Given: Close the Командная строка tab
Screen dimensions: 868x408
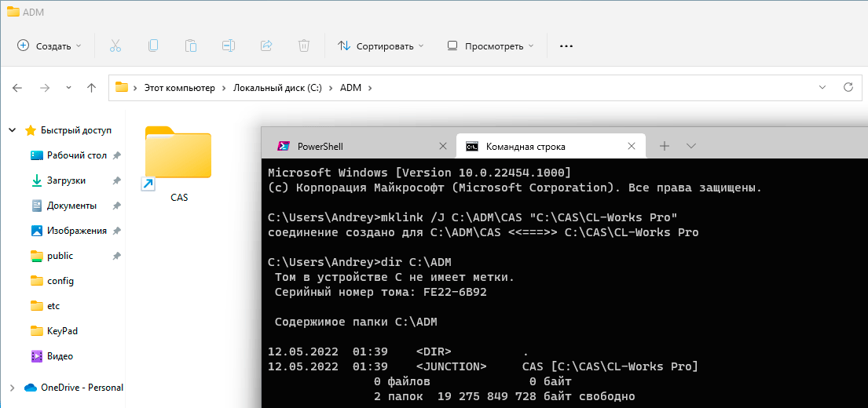Looking at the screenshot, I should 632,146.
